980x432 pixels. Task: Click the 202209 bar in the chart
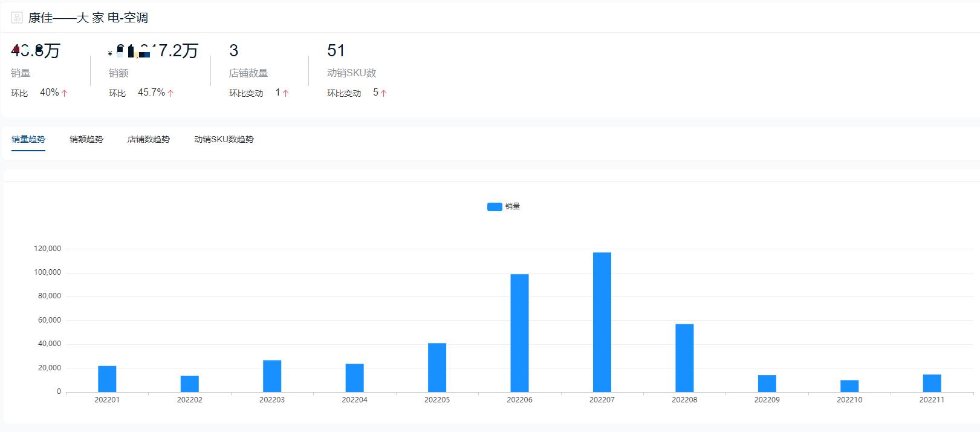tap(767, 384)
